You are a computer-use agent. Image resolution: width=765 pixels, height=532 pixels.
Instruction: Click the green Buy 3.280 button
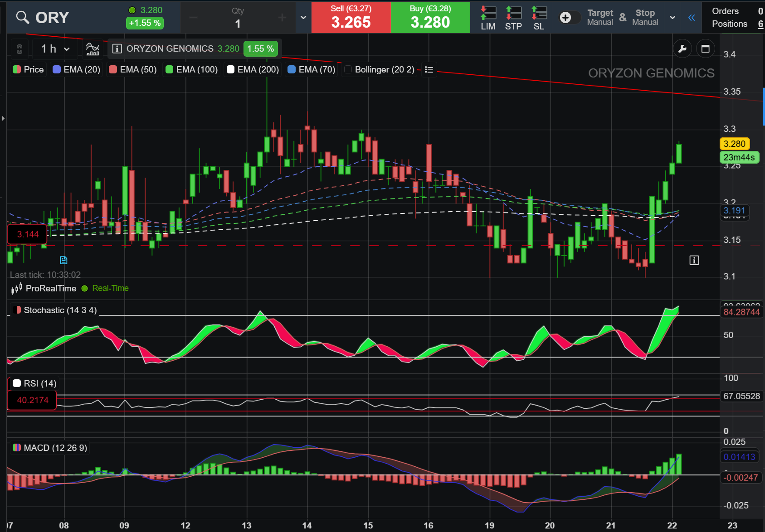tap(430, 17)
